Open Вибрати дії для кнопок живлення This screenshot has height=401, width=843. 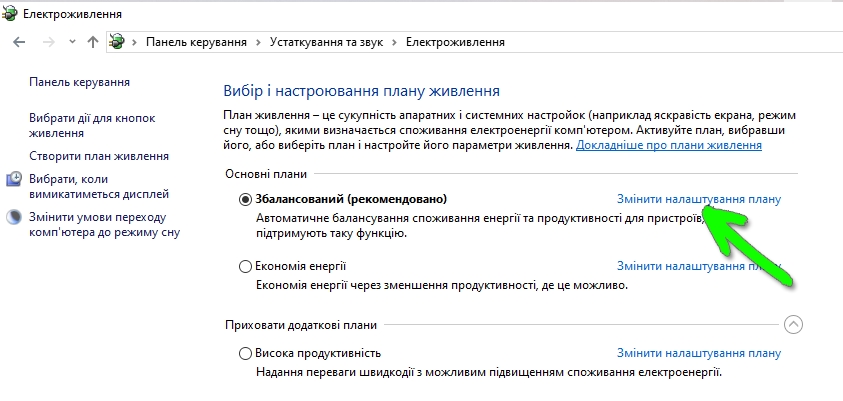pyautogui.click(x=92, y=125)
